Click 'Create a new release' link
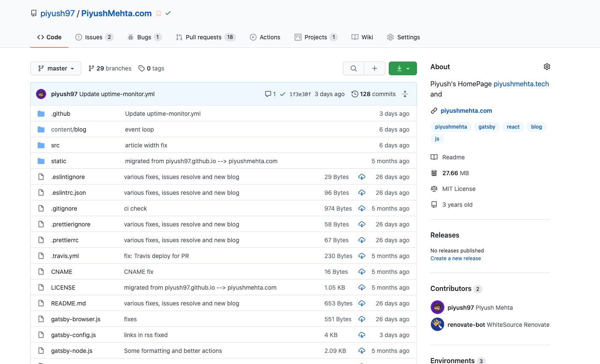This screenshot has width=600, height=364. click(455, 258)
